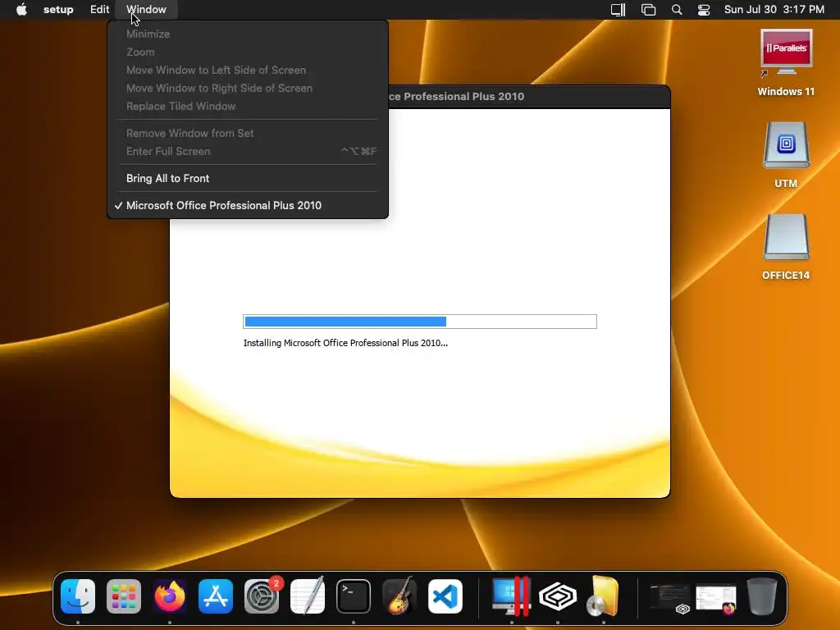Click Enter Full Screen entry
840x630 pixels.
click(x=248, y=151)
